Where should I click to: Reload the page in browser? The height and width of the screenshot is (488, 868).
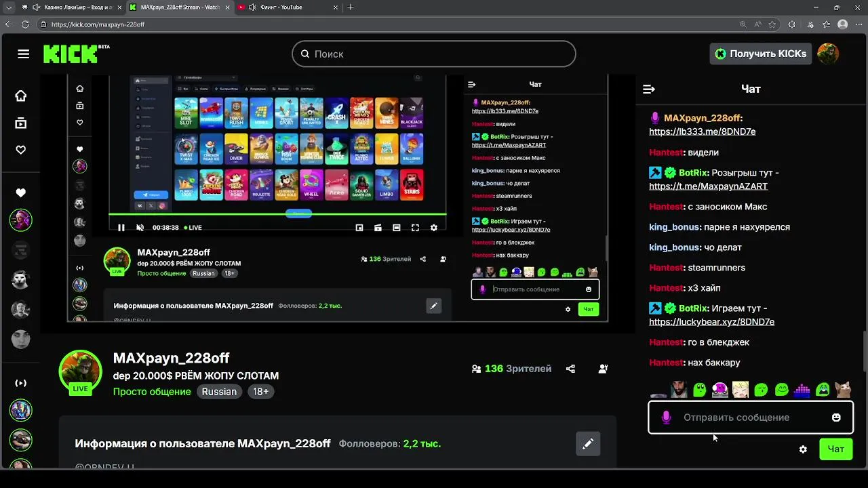25,24
